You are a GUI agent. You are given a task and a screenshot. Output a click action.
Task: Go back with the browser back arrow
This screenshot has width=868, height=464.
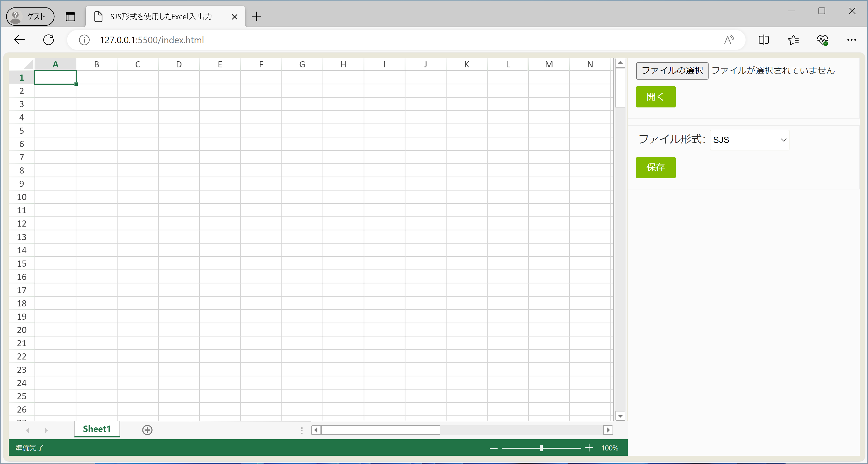point(20,40)
